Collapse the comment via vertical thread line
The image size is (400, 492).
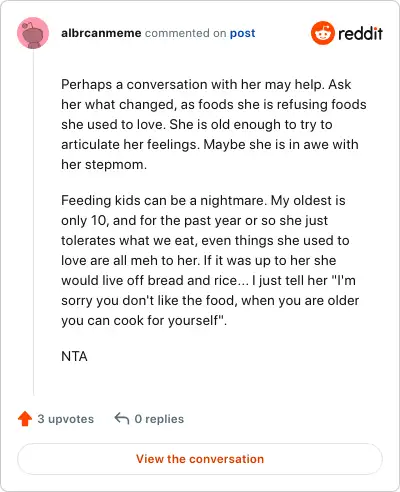pyautogui.click(x=33, y=222)
